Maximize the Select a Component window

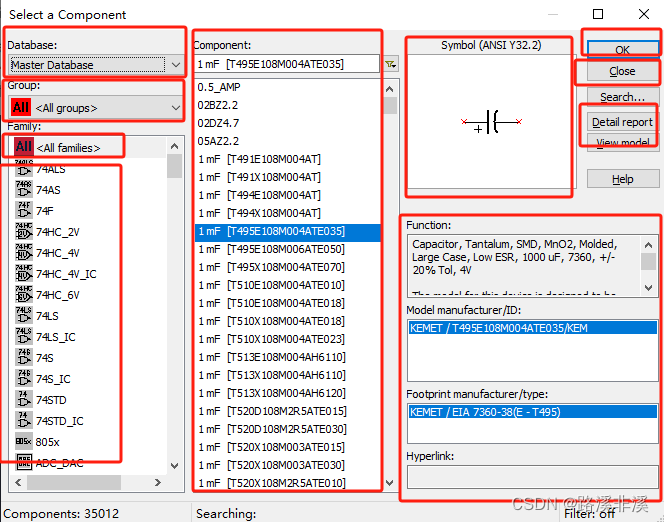[598, 14]
